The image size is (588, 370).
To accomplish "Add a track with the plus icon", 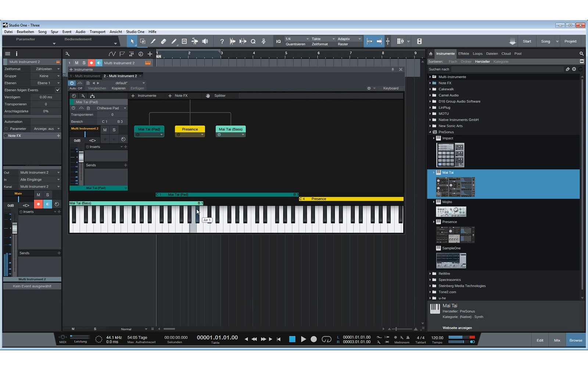I will (150, 54).
